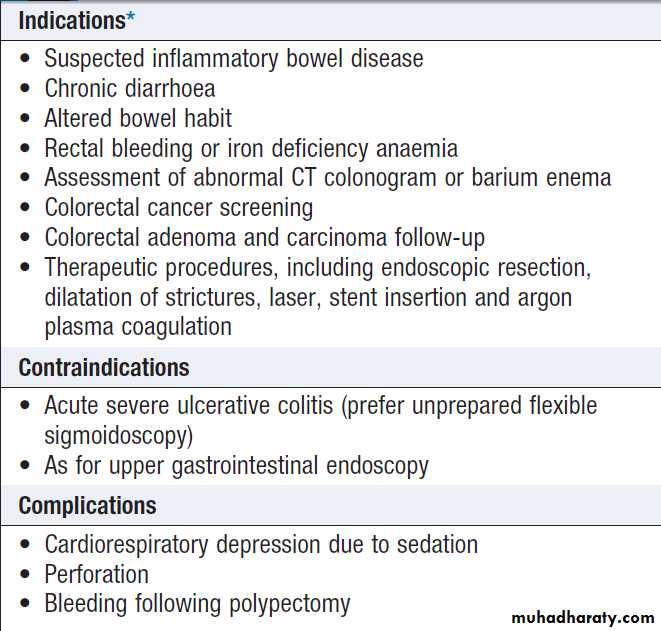This screenshot has width=661, height=631.
Task: Click Rectal bleeding or iron deficiency anaemia
Action: (251, 149)
